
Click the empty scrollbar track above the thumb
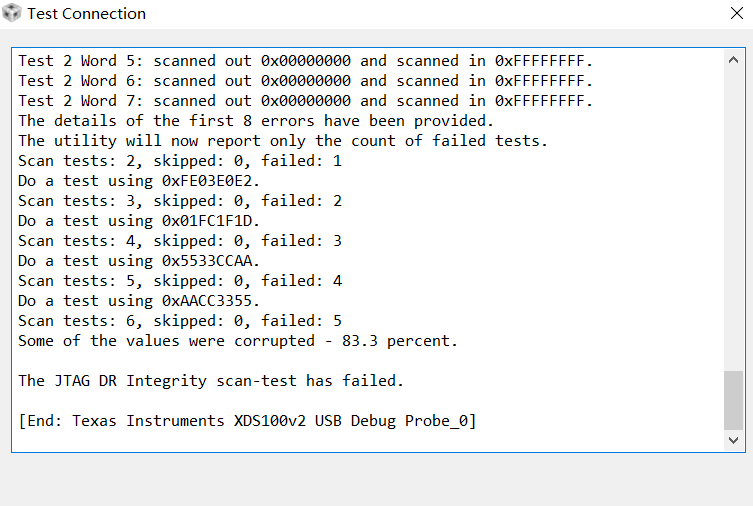click(x=734, y=220)
